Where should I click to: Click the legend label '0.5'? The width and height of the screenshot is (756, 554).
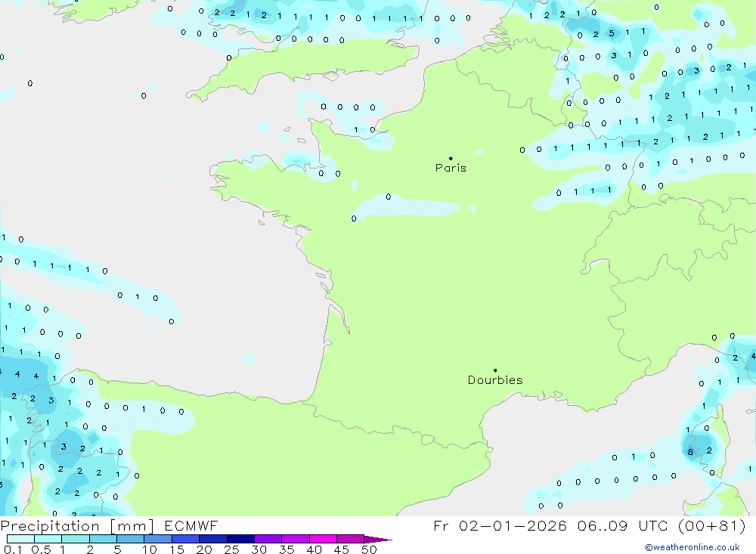[41, 549]
